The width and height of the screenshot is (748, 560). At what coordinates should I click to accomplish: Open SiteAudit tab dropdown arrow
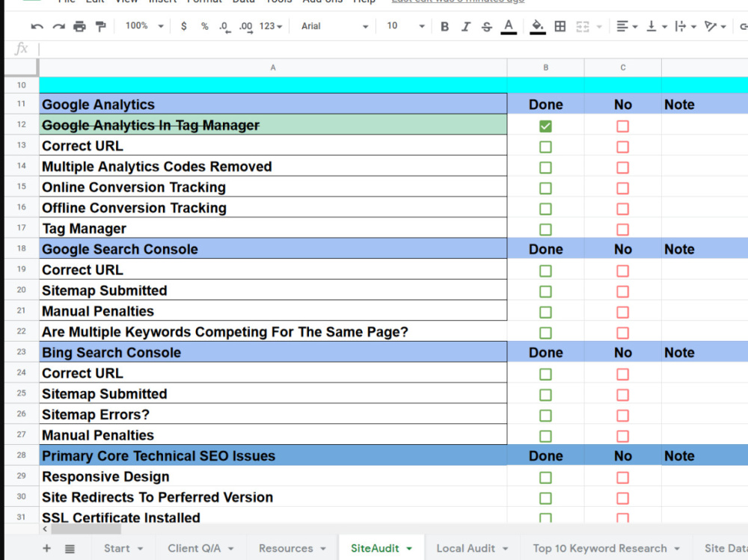coord(409,549)
